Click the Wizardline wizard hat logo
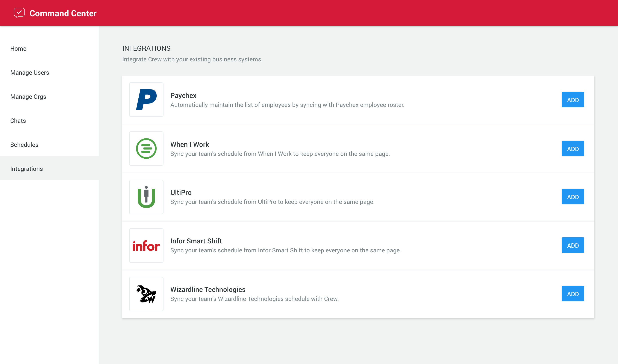Image resolution: width=618 pixels, height=364 pixels. coord(146,294)
